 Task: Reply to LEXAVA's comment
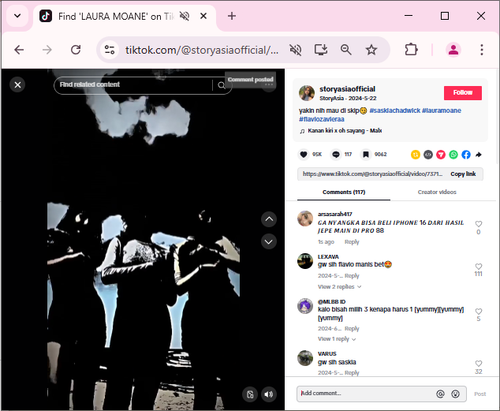(x=352, y=276)
